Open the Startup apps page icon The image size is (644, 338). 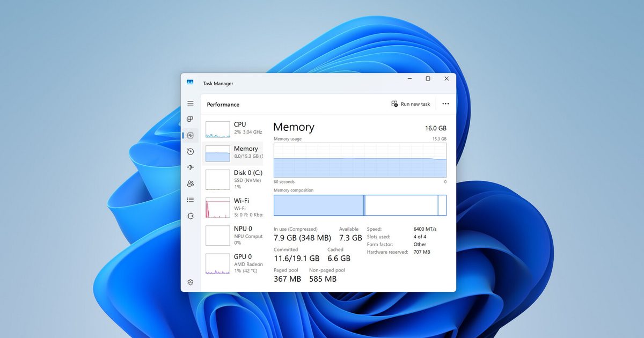click(x=190, y=167)
